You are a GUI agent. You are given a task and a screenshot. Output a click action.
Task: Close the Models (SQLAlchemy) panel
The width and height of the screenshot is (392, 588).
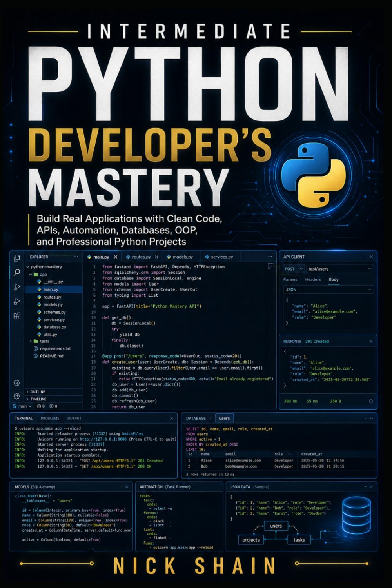pos(127,487)
